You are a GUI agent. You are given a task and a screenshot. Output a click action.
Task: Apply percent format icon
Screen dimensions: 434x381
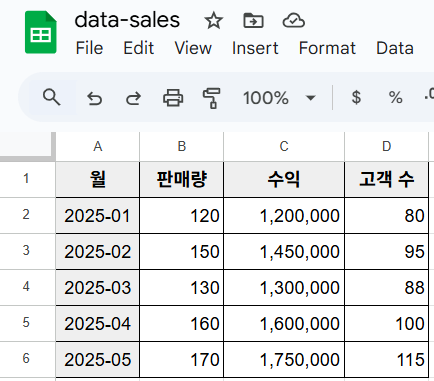pyautogui.click(x=395, y=98)
